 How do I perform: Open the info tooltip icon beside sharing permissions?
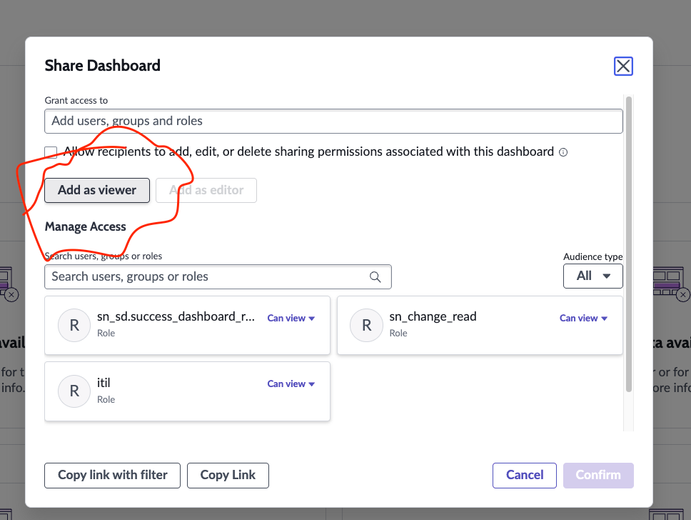(563, 152)
